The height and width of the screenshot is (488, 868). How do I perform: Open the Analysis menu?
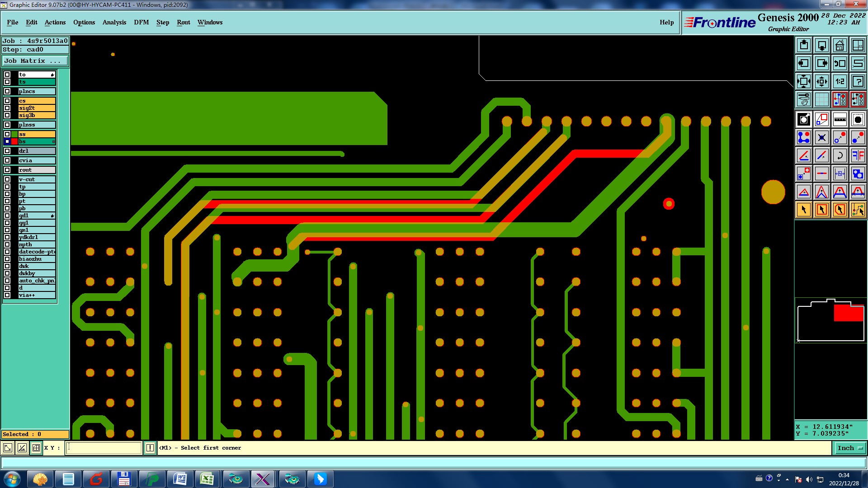tap(114, 22)
